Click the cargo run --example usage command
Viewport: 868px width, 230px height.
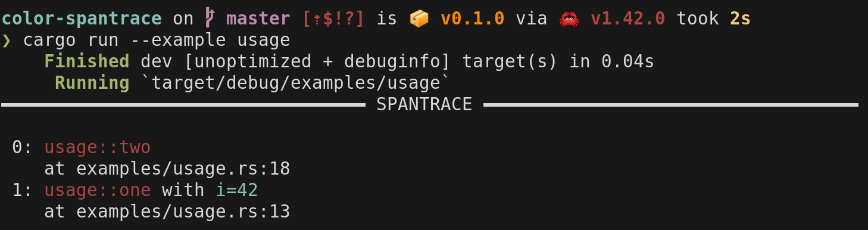pos(157,41)
